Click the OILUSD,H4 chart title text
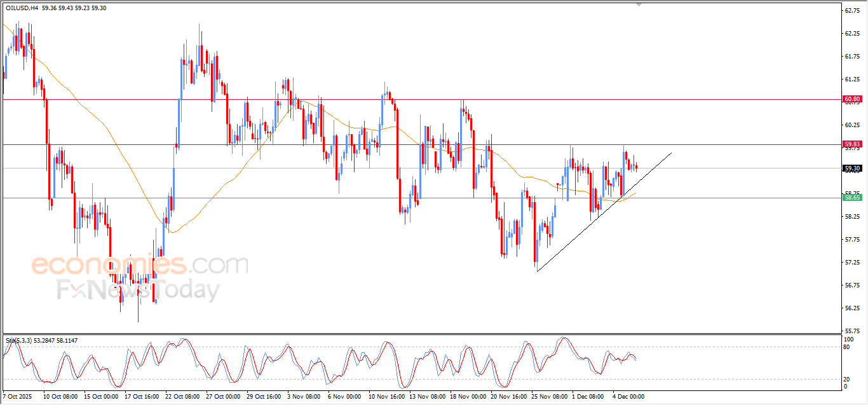The height and width of the screenshot is (405, 868). [x=21, y=8]
